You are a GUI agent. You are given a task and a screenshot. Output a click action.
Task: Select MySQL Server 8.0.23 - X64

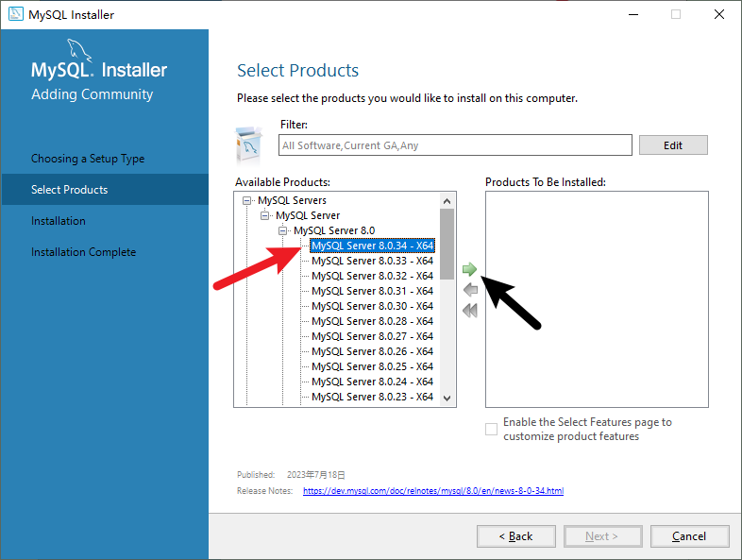click(372, 397)
